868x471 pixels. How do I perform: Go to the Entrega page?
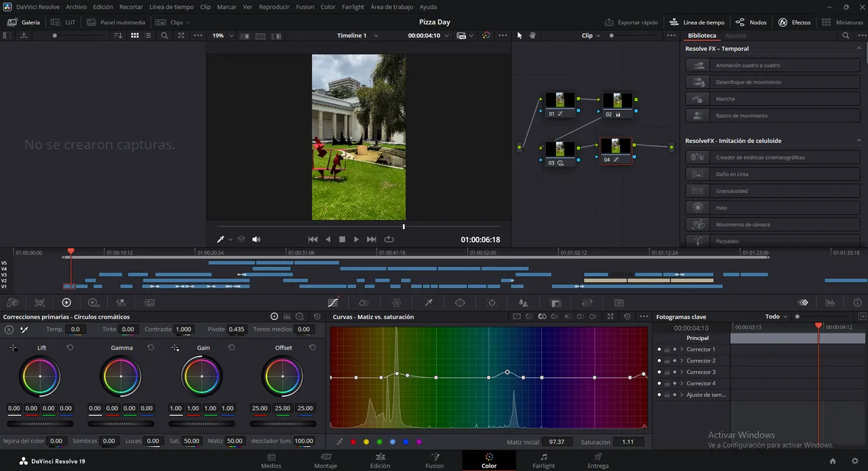[598, 461]
